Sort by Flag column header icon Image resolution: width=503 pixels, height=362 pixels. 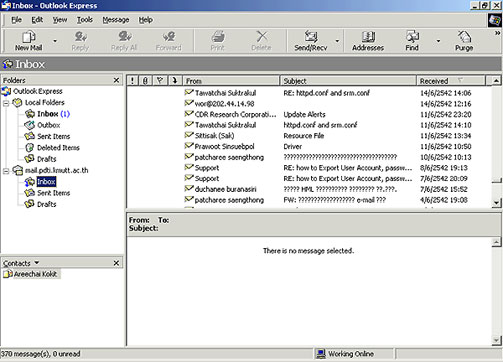[160, 81]
